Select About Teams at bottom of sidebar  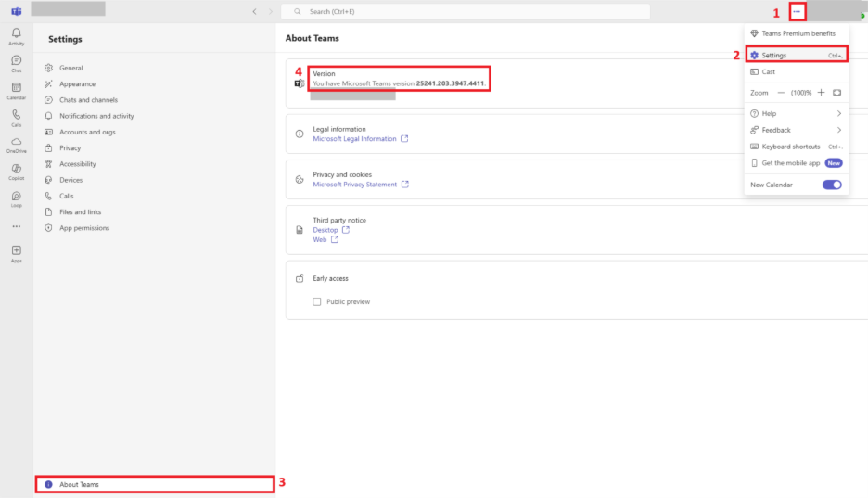pyautogui.click(x=155, y=484)
